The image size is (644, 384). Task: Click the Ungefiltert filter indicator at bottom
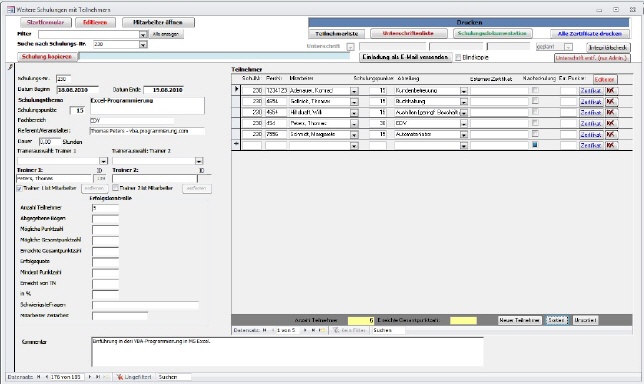pos(133,377)
